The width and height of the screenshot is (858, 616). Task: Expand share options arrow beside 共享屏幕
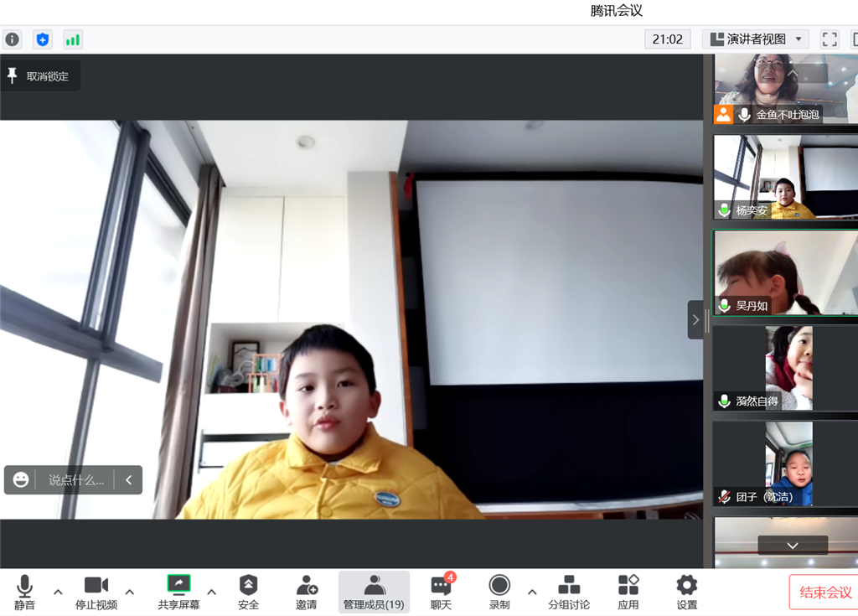(x=211, y=592)
